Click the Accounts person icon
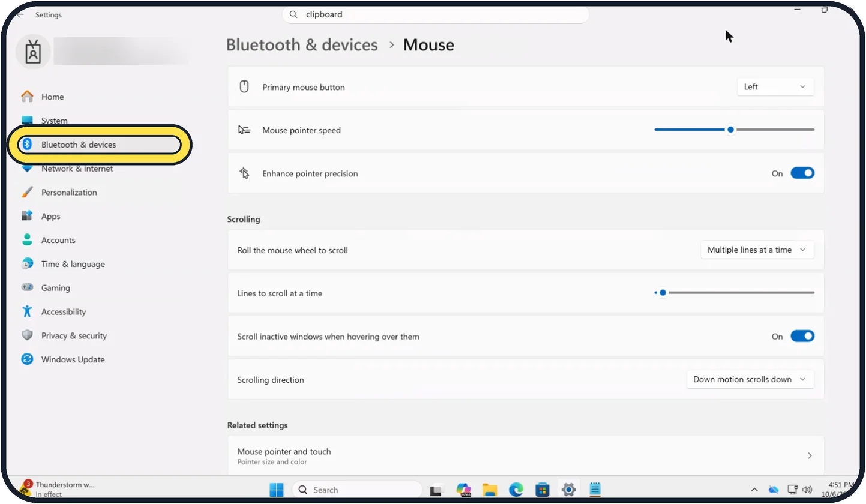This screenshot has height=504, width=866. coord(27,240)
